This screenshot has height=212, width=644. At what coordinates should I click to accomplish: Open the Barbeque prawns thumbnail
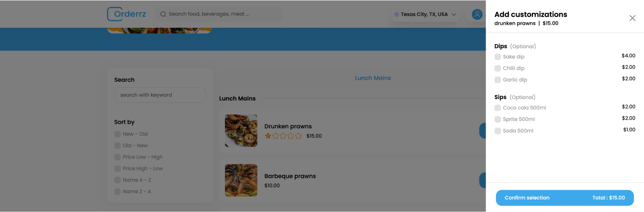[x=241, y=180]
